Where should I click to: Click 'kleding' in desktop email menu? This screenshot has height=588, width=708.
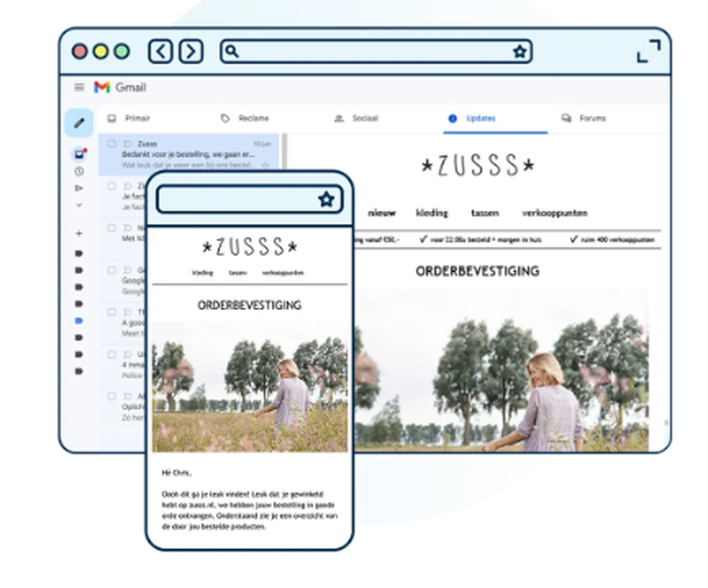click(432, 213)
